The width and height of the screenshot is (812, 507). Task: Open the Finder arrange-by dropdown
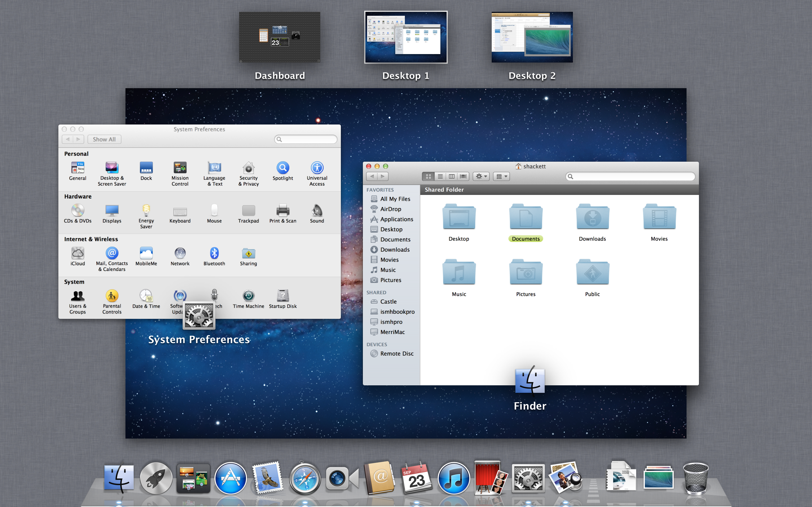501,176
